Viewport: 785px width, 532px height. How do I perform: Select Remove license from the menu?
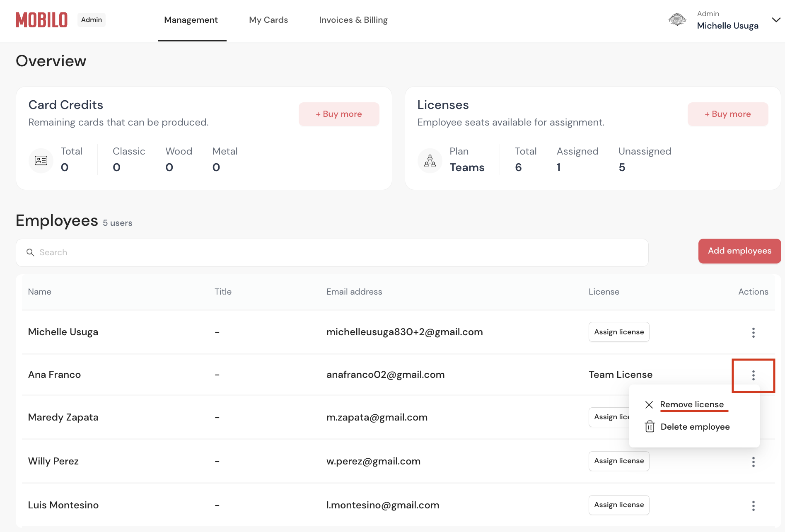(x=691, y=404)
